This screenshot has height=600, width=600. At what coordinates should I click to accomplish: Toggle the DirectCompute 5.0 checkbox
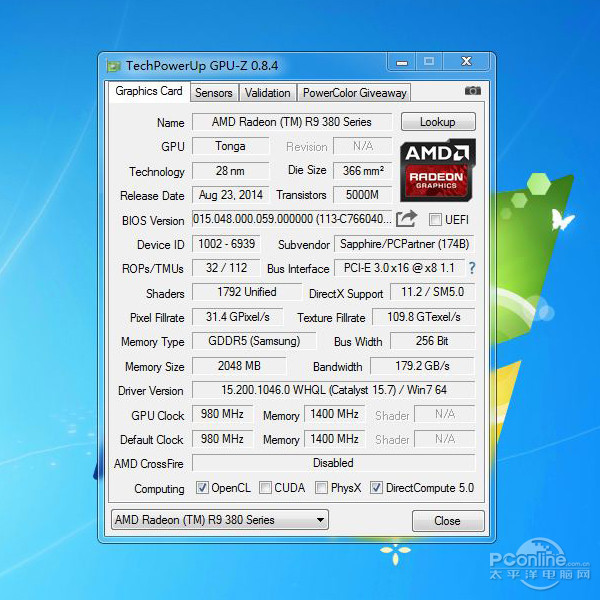[376, 488]
